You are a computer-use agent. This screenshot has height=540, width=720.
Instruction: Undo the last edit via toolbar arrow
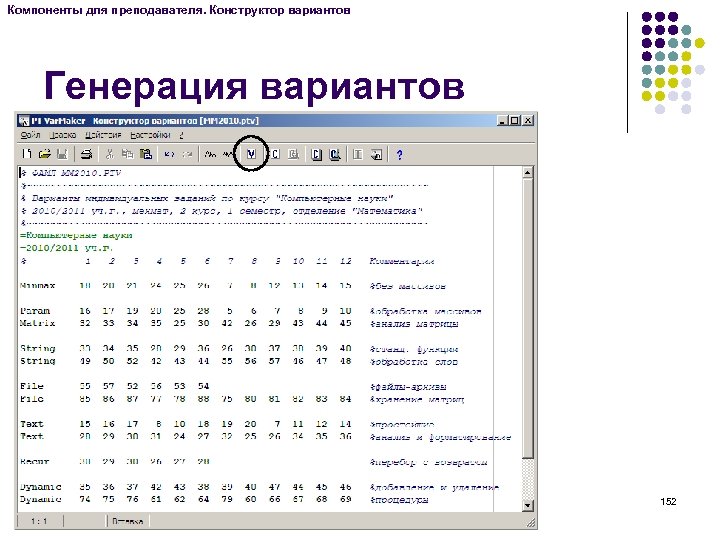(169, 154)
